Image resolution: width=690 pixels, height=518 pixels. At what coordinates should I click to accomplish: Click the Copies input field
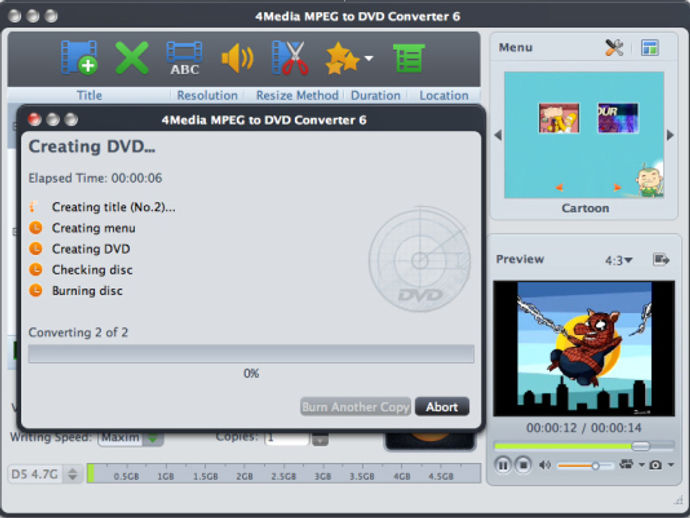point(287,437)
